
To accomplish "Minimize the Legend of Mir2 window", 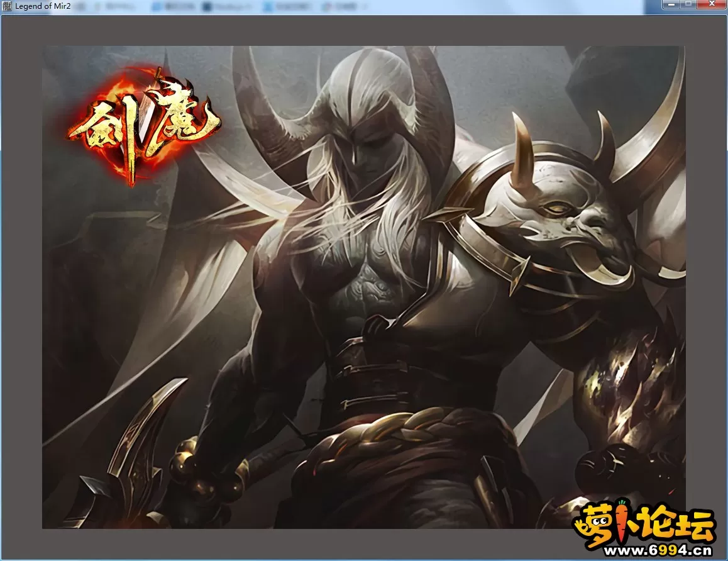I will point(670,4).
